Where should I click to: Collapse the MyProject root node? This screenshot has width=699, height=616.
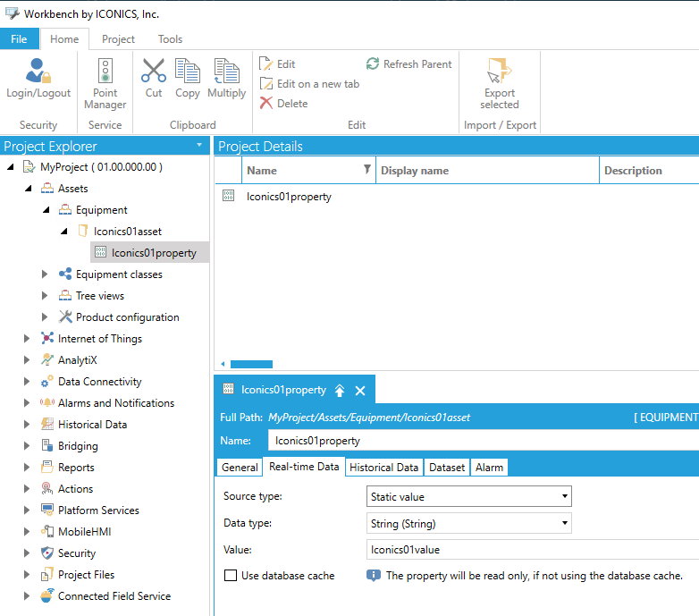point(10,166)
